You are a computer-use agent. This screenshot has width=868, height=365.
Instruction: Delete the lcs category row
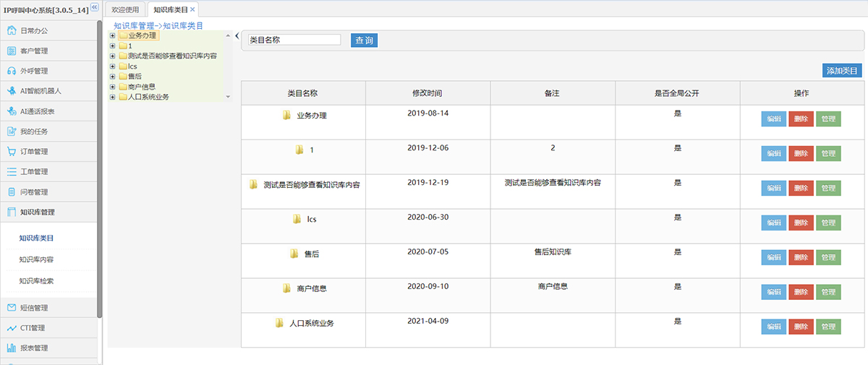801,223
